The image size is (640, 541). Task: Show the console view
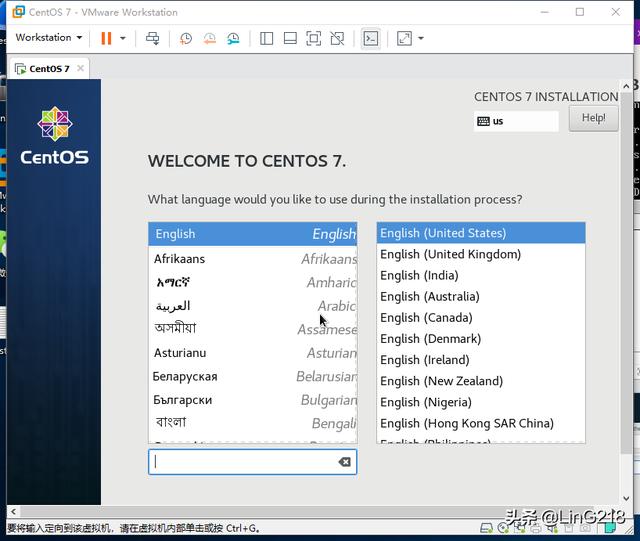pyautogui.click(x=371, y=38)
